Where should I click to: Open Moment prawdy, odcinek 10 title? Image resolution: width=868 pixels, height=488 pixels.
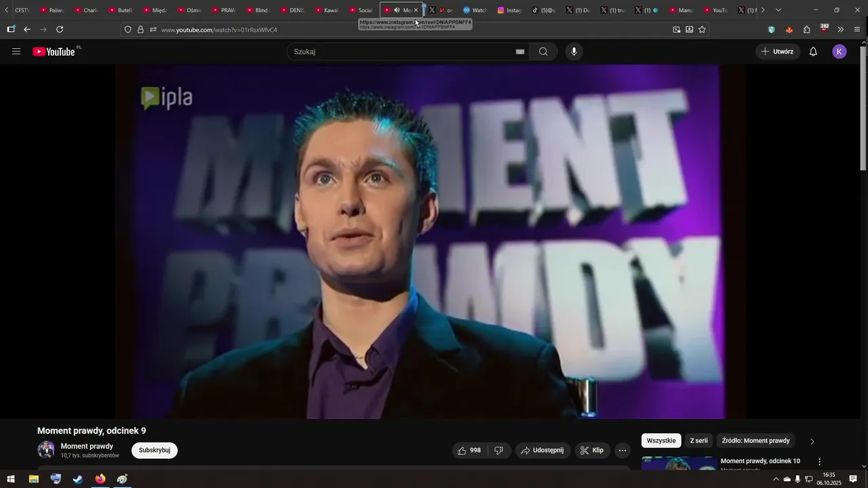click(x=760, y=461)
